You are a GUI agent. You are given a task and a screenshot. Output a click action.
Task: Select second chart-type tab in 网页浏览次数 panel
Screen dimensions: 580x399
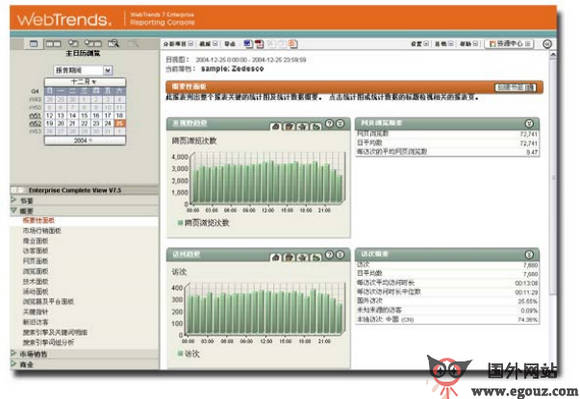[x=289, y=126]
